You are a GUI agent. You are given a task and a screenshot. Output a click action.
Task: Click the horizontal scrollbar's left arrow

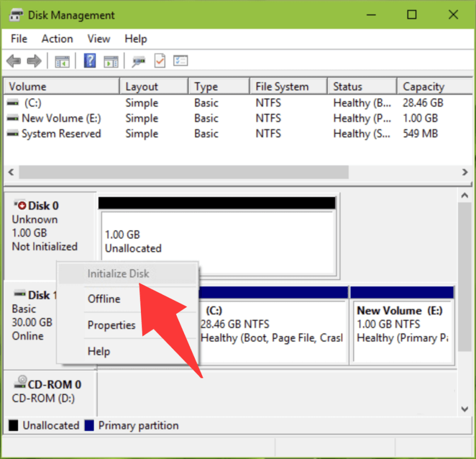tap(10, 172)
